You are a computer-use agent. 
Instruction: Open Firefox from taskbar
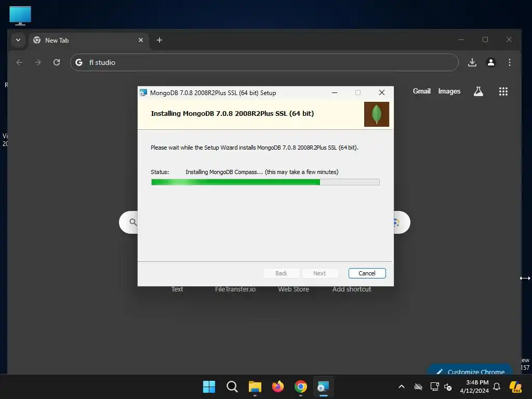(278, 387)
